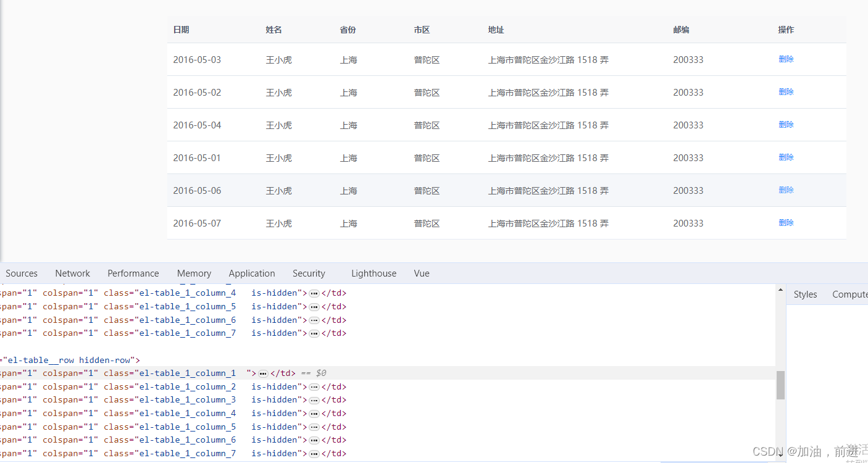This screenshot has width=868, height=463.
Task: Click the 姓名 column header
Action: tap(274, 30)
